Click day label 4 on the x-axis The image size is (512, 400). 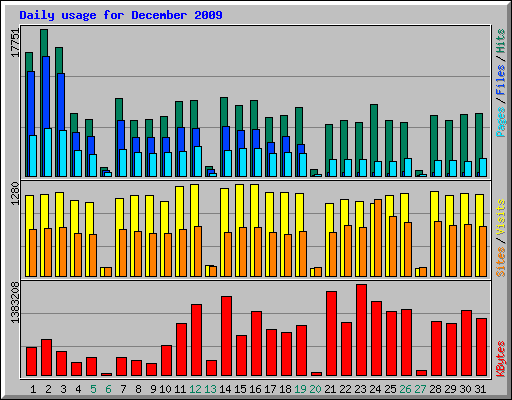coord(78,389)
